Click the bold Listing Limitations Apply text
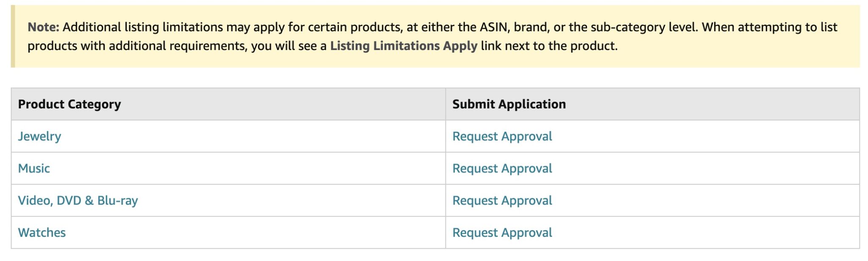The image size is (868, 261). pos(404,46)
